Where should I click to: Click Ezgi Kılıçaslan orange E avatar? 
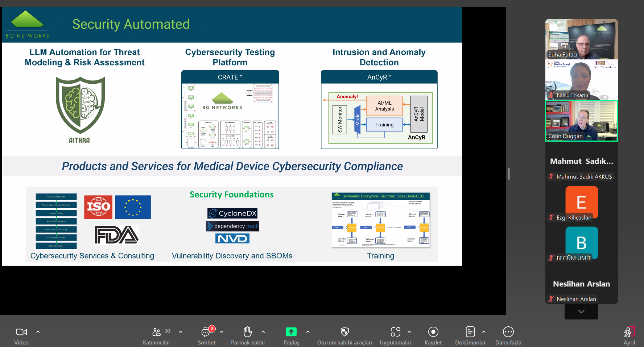click(x=582, y=202)
